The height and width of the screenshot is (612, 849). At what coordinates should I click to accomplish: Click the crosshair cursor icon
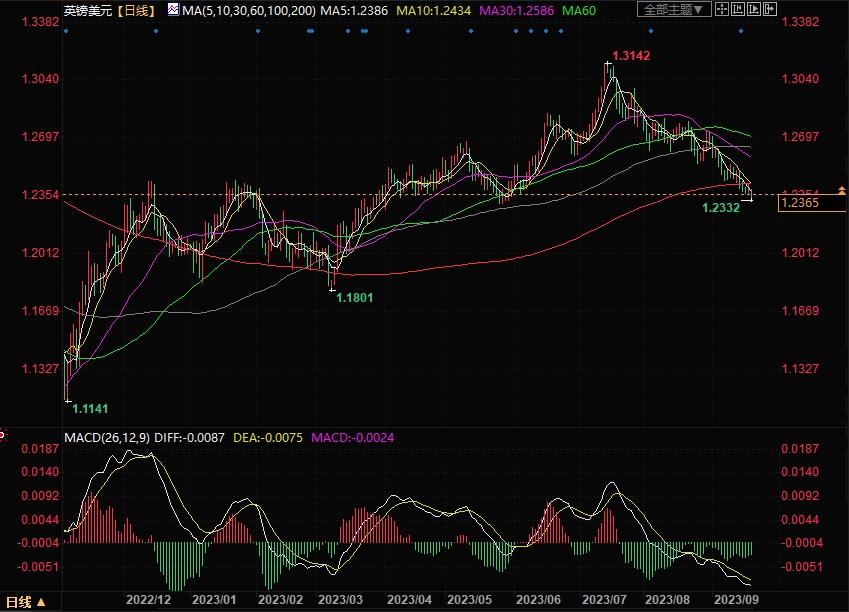[722, 9]
